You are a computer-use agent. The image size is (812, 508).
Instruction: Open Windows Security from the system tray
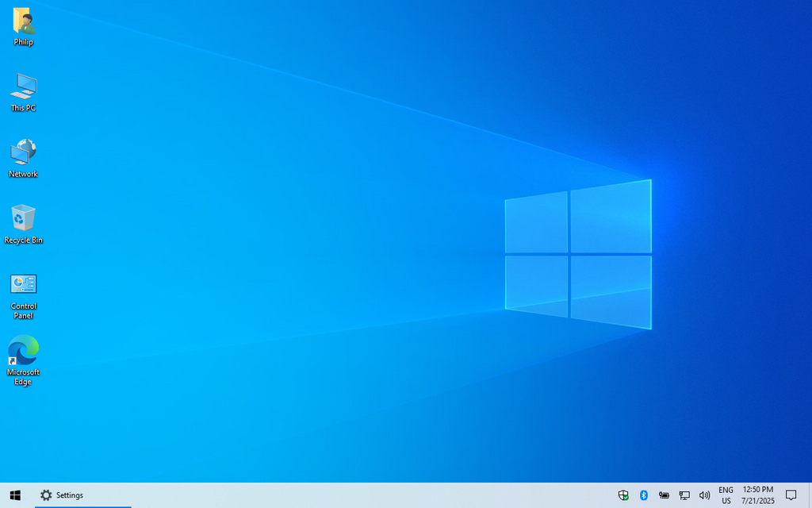coord(623,495)
